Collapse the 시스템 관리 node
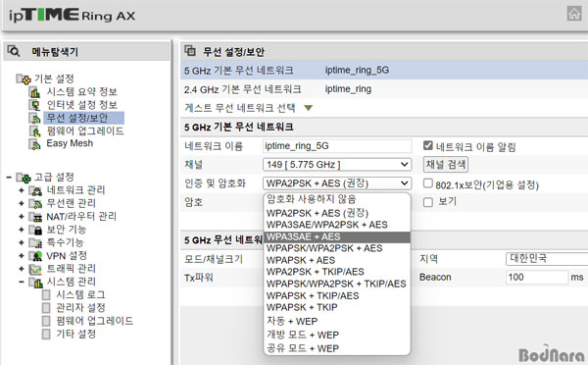Screen dimensions: 588x365 [x=21, y=282]
